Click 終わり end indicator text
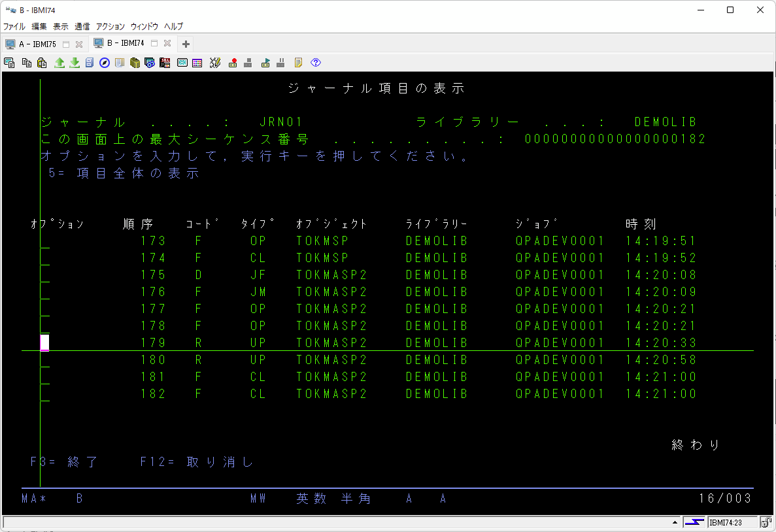Viewport: 776px width, 532px height. coord(696,445)
